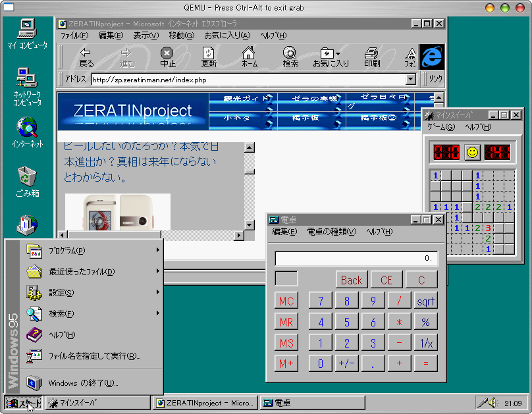Image resolution: width=532 pixels, height=414 pixels.
Task: Click the Calculator C clear button
Action: (421, 280)
